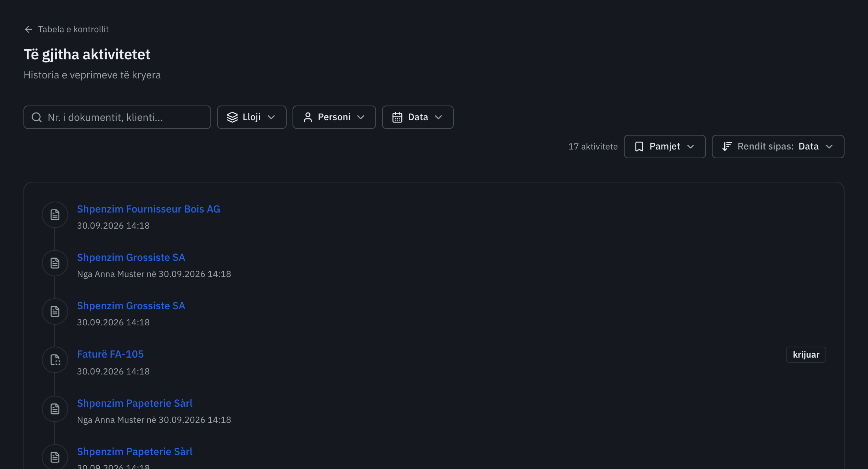The height and width of the screenshot is (469, 868).
Task: Click the invoice icon for FA-105
Action: 55,360
